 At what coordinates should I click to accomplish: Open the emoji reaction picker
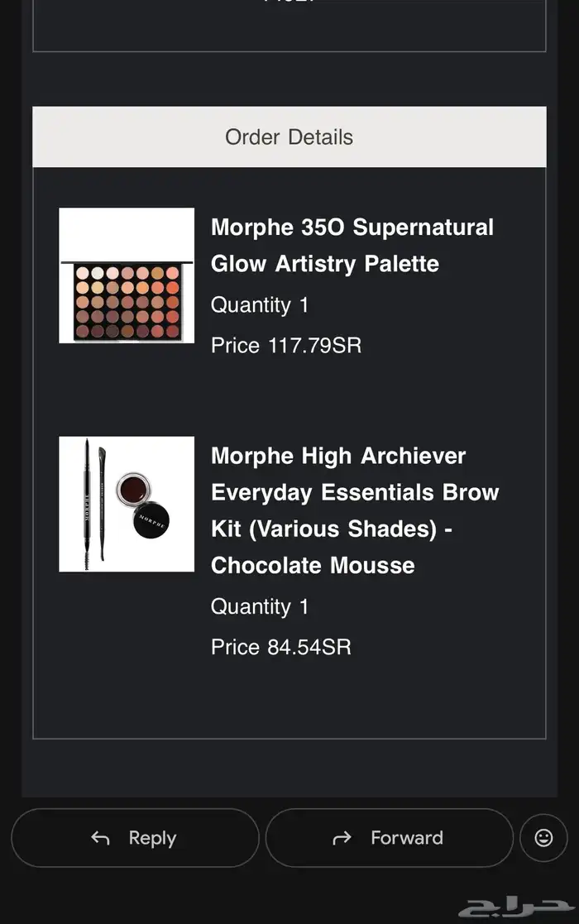coord(543,838)
